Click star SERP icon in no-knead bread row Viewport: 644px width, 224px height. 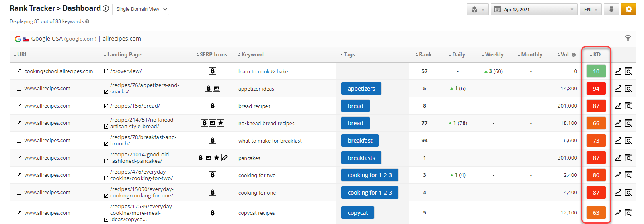(x=221, y=123)
